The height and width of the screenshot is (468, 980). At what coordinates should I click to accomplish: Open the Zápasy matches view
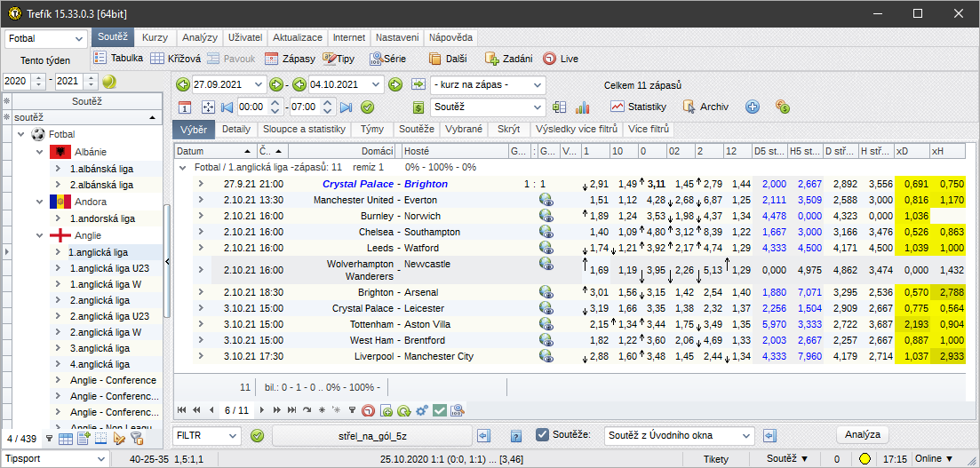pyautogui.click(x=290, y=59)
